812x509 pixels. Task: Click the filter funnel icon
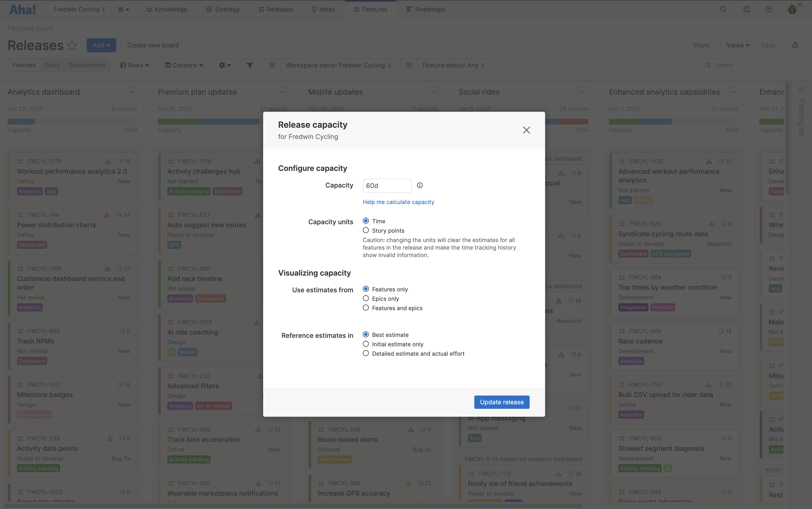click(250, 65)
